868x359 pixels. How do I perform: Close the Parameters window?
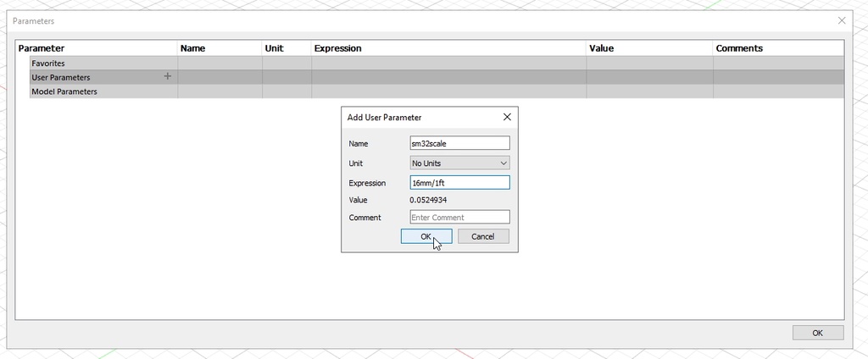(842, 20)
